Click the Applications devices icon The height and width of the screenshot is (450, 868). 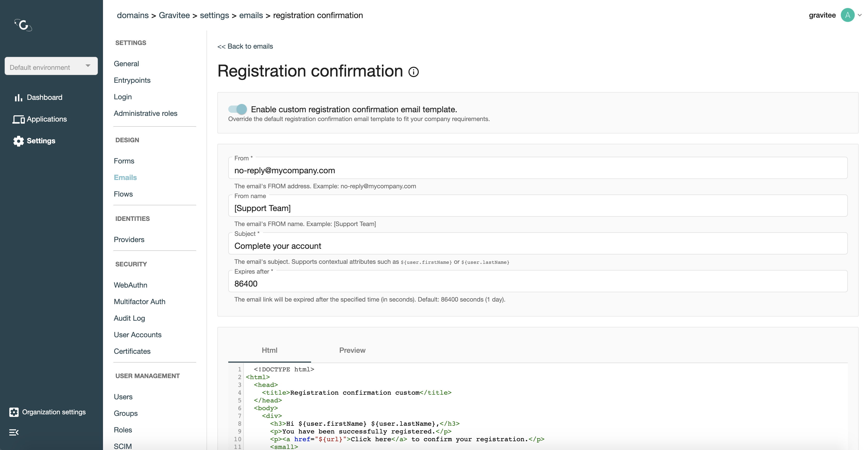tap(19, 119)
